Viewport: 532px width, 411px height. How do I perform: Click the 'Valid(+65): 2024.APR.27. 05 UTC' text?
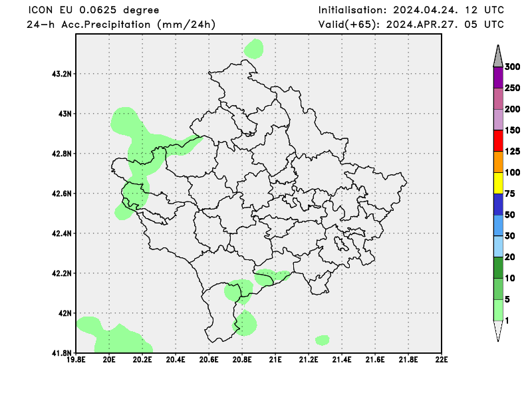(411, 25)
